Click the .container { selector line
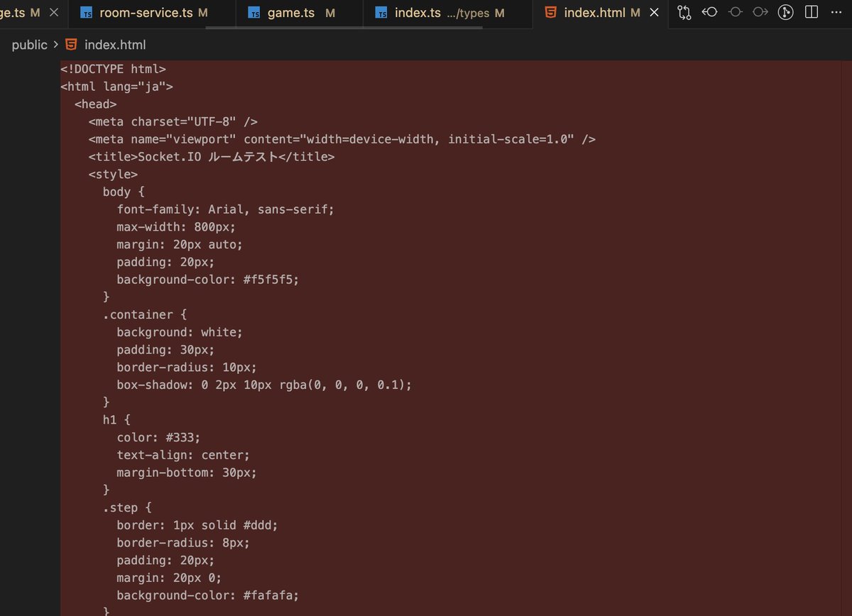The image size is (852, 616). click(145, 315)
